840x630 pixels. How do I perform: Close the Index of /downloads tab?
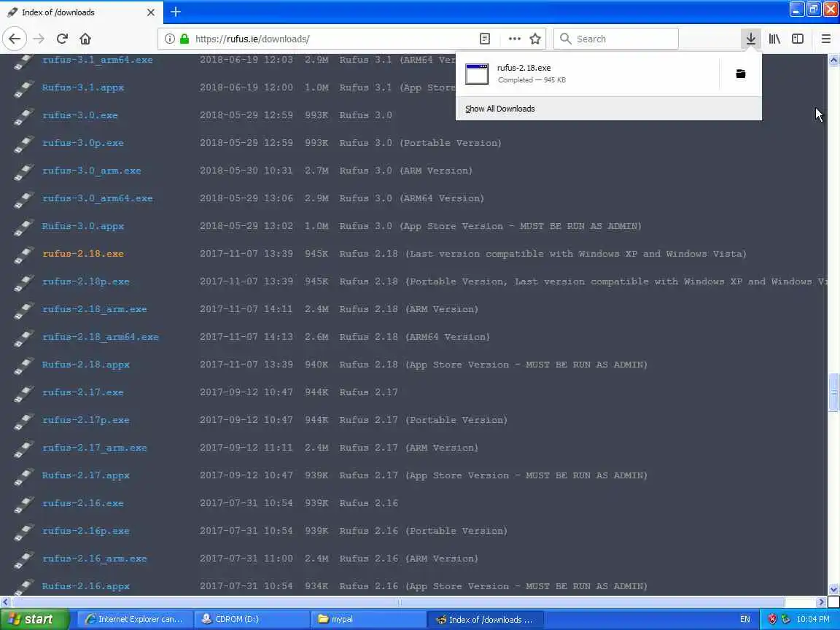coord(151,12)
